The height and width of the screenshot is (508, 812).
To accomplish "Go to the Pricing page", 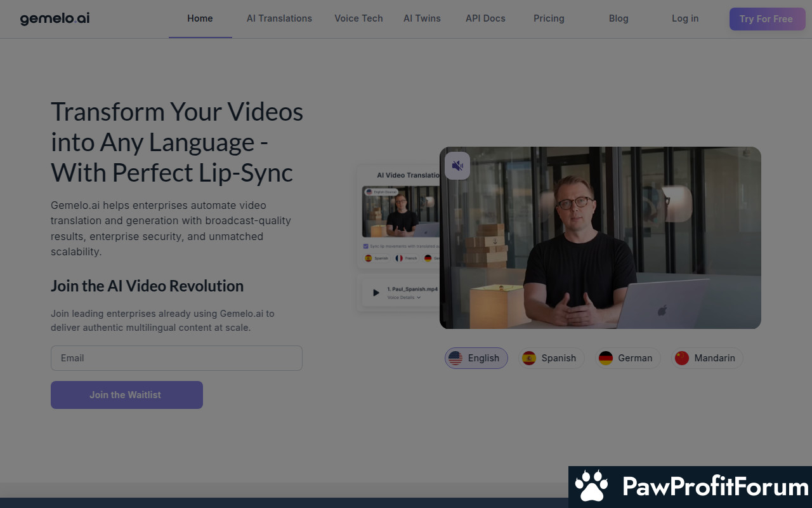I will [x=549, y=18].
